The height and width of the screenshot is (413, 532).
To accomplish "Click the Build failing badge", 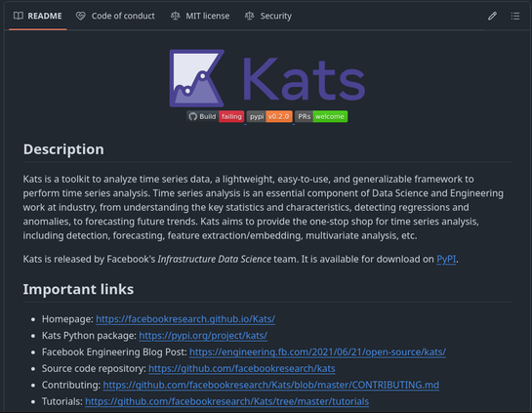I will coord(216,116).
